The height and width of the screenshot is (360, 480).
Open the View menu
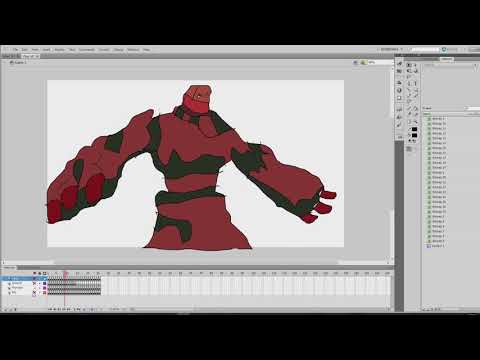35,49
